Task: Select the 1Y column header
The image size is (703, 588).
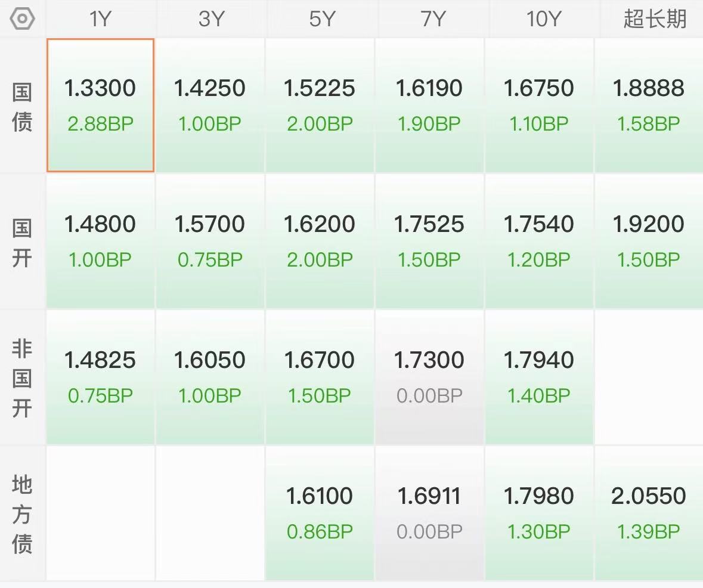Action: tap(100, 19)
